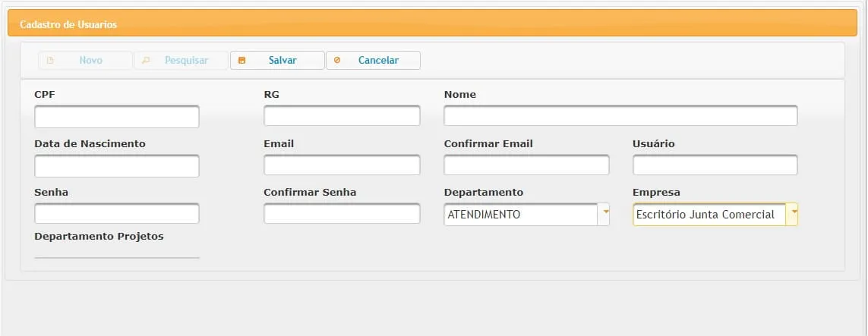The width and height of the screenshot is (868, 336).
Task: Click into the RG text box
Action: (342, 116)
